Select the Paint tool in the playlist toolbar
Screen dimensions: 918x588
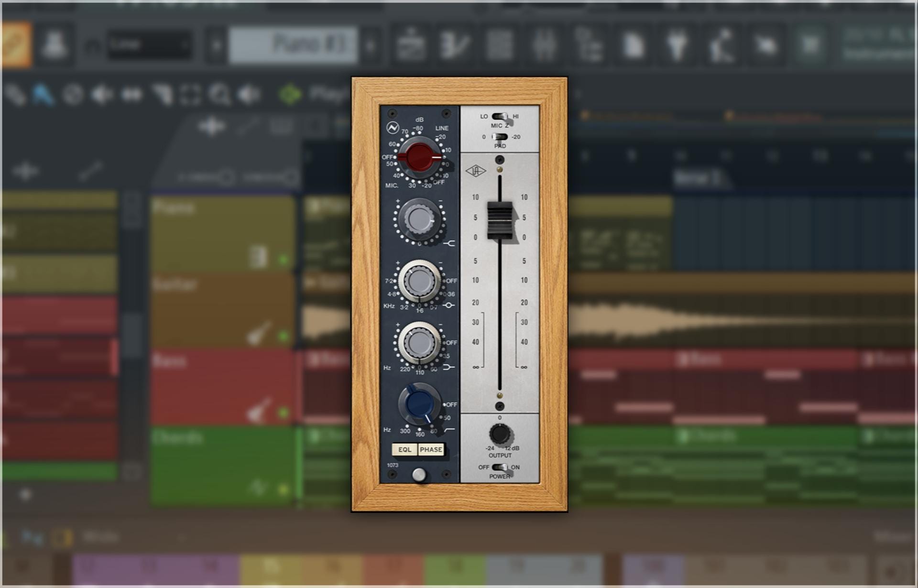point(43,95)
